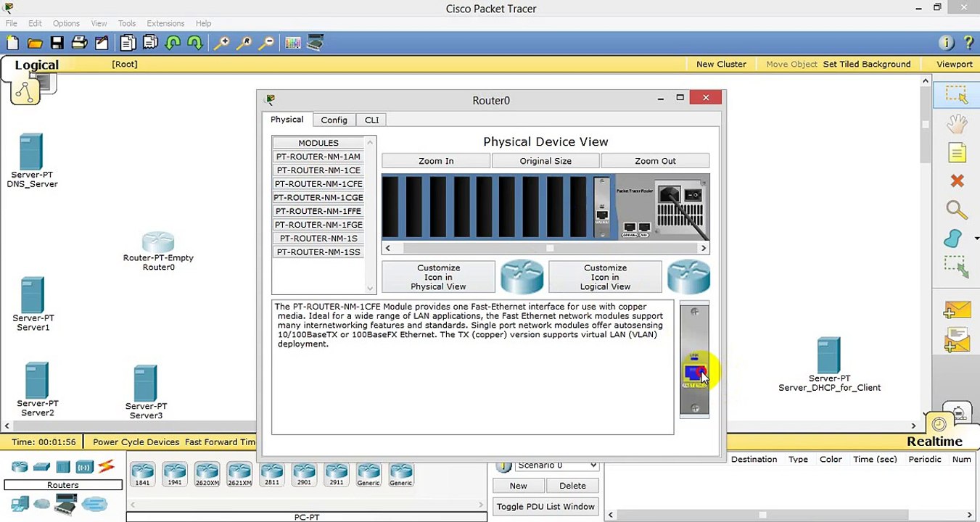Select the 2620XM router model
This screenshot has height=522, width=980.
pos(207,475)
